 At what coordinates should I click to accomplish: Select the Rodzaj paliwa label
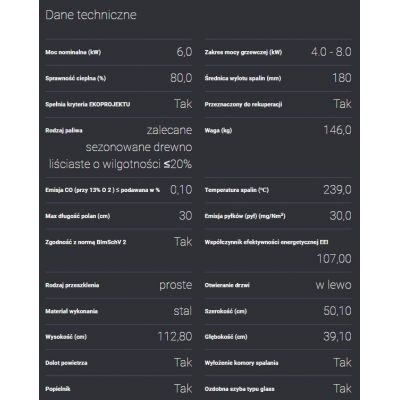click(64, 130)
